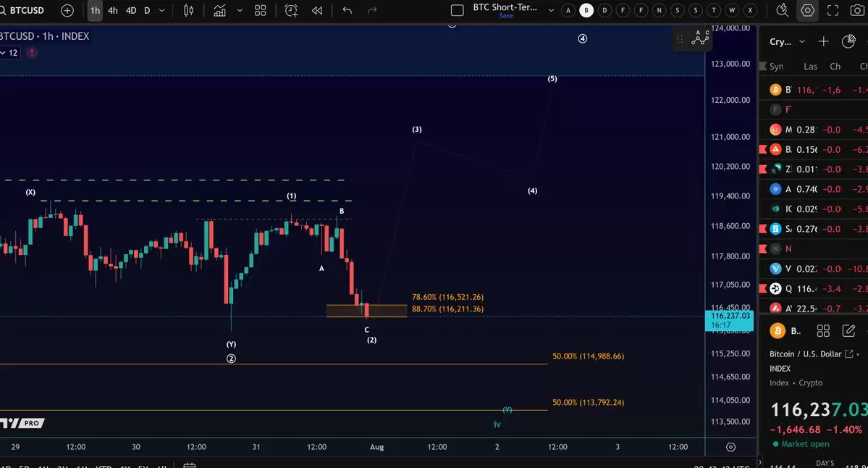The width and height of the screenshot is (868, 468).
Task: Toggle fullscreen mode icon
Action: click(833, 11)
